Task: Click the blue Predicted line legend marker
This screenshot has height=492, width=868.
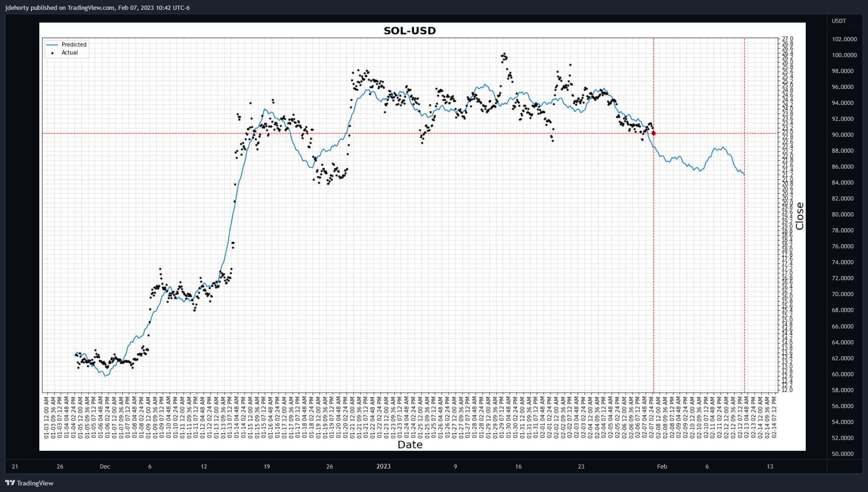Action: coord(52,45)
